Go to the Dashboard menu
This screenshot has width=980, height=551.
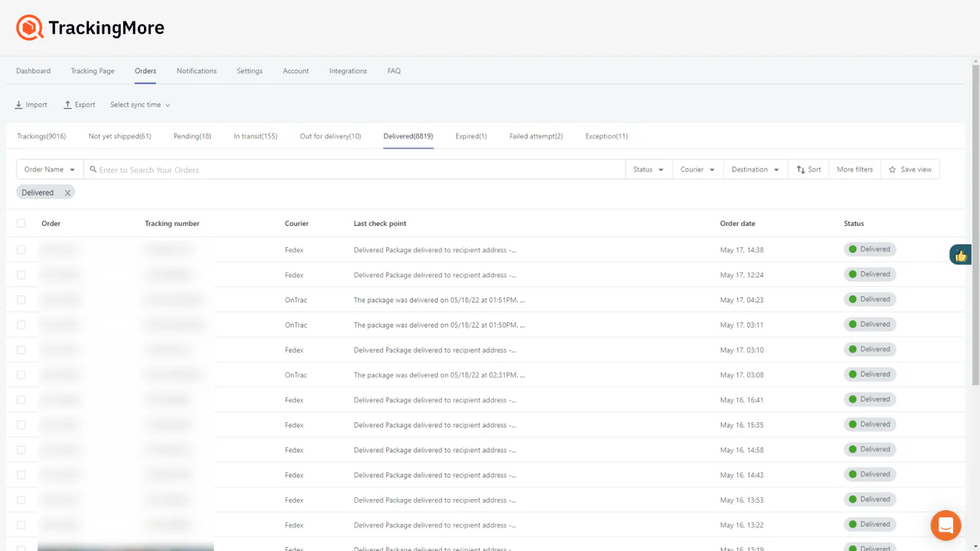coord(33,71)
